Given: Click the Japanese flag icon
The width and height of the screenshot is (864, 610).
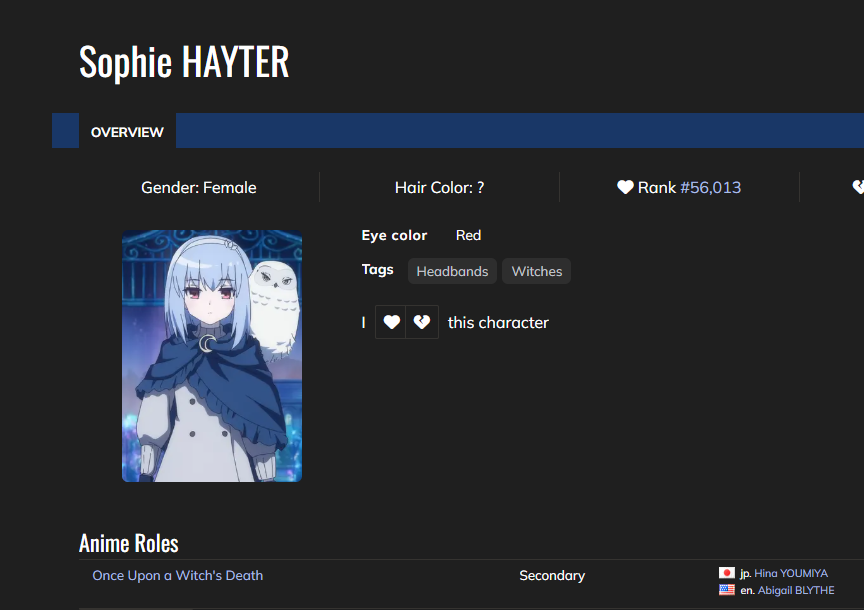Looking at the screenshot, I should (x=727, y=573).
